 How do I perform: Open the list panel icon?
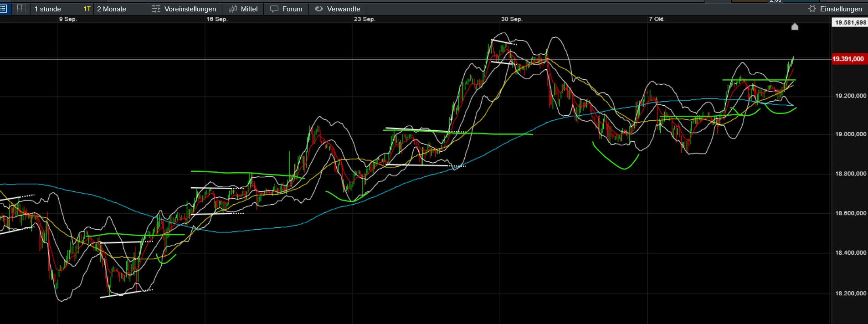tap(3, 9)
